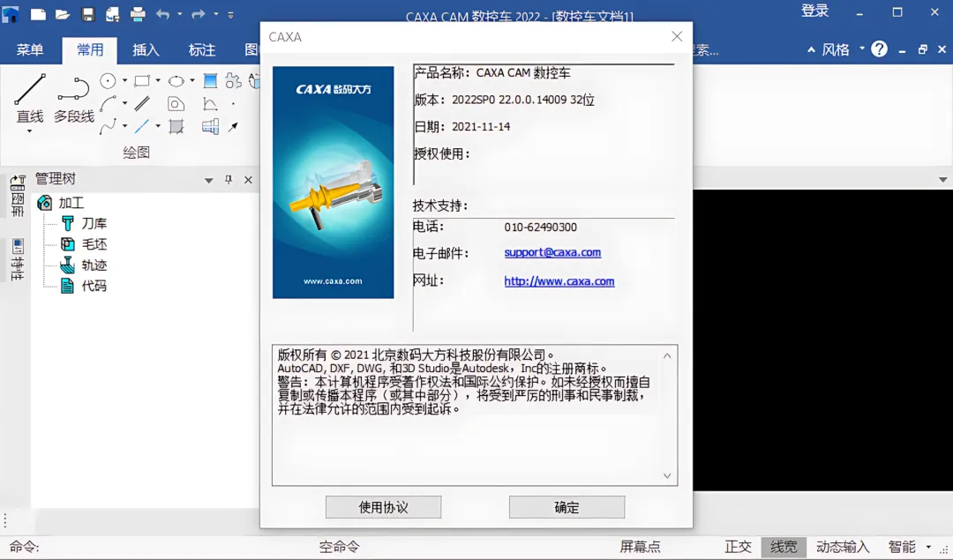
Task: Open the help question mark icon
Action: point(879,49)
